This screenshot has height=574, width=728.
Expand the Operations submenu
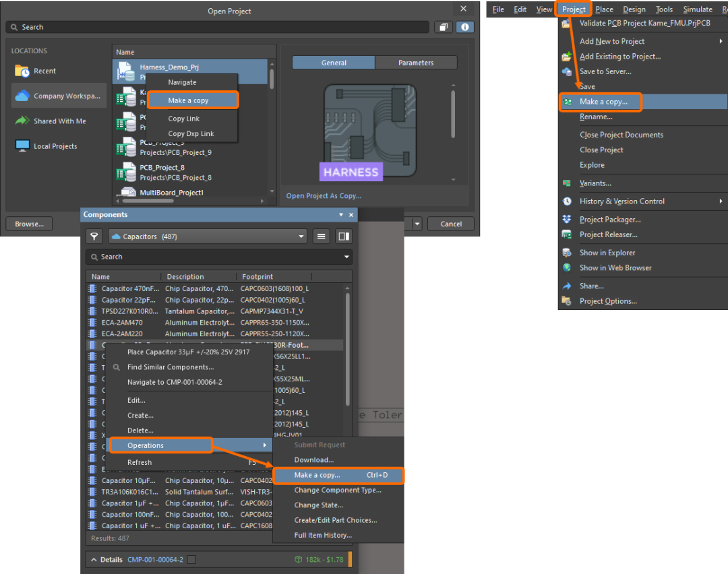[x=189, y=445]
